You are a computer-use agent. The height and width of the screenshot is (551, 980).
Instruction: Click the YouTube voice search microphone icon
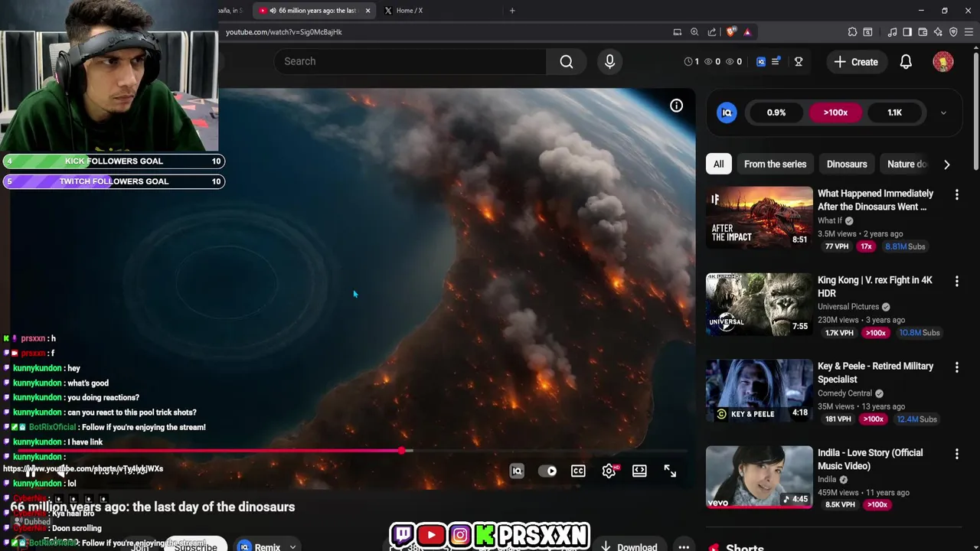pos(609,61)
